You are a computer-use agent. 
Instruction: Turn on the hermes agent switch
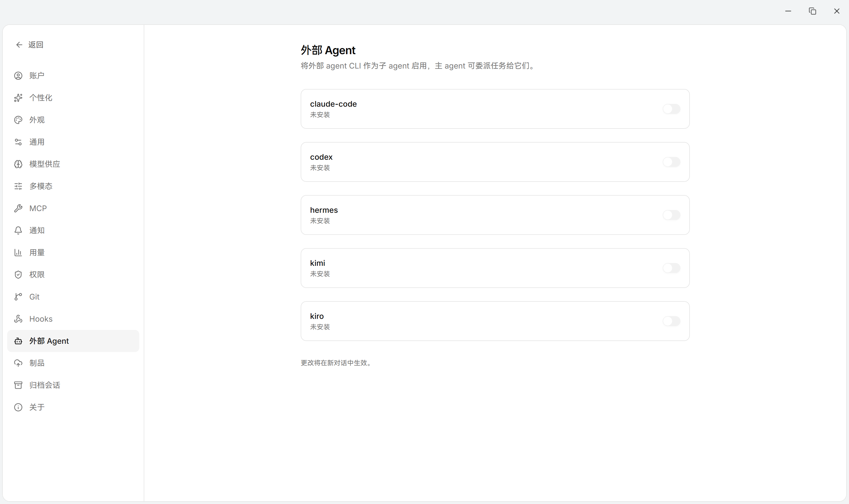(671, 215)
